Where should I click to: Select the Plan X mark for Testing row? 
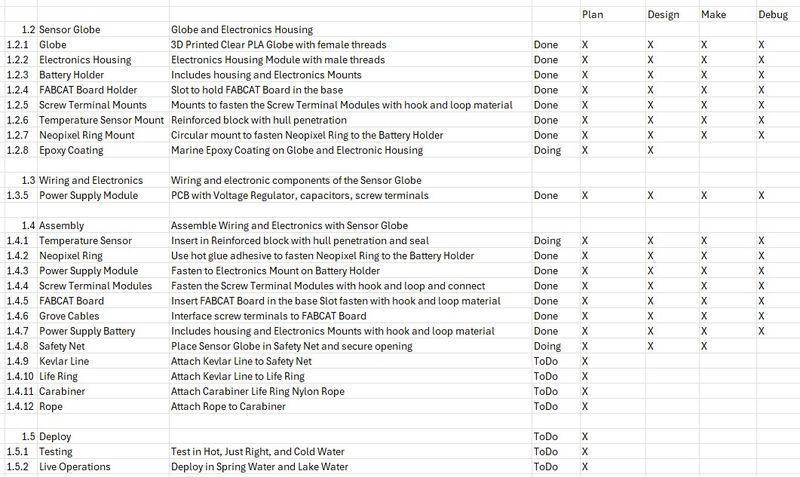[x=584, y=452]
